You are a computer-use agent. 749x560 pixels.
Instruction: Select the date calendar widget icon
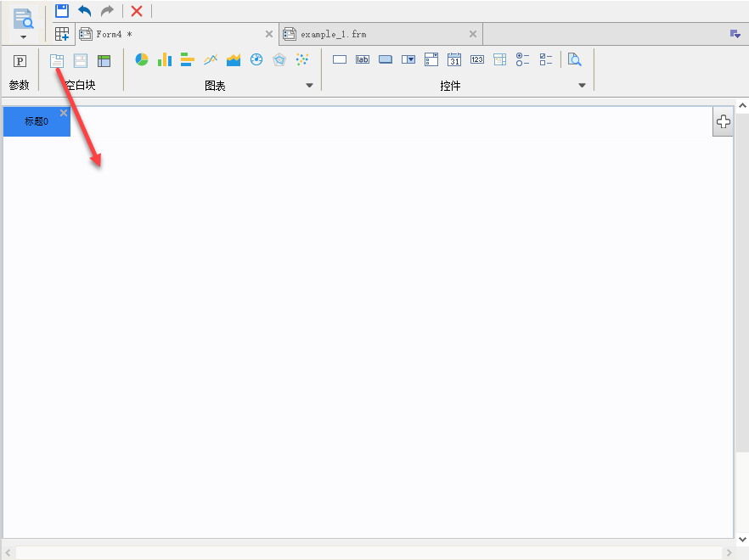click(x=454, y=59)
